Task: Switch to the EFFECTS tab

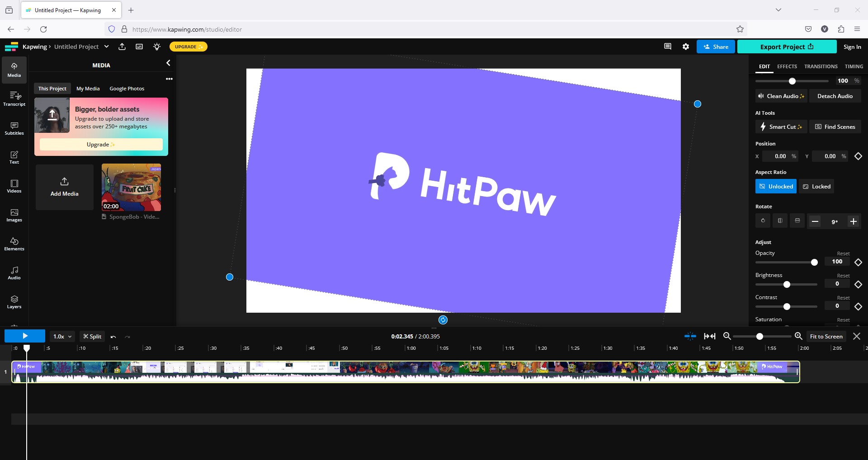Action: click(x=787, y=66)
